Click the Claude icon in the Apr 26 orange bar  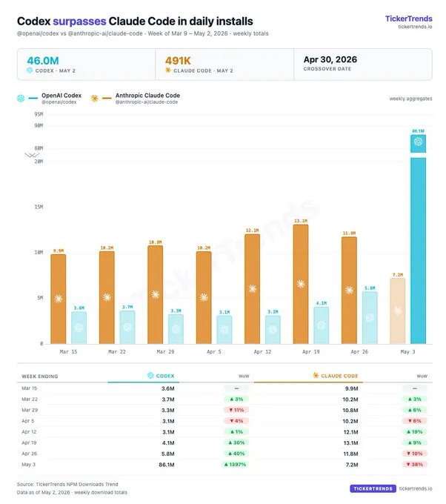349,291
